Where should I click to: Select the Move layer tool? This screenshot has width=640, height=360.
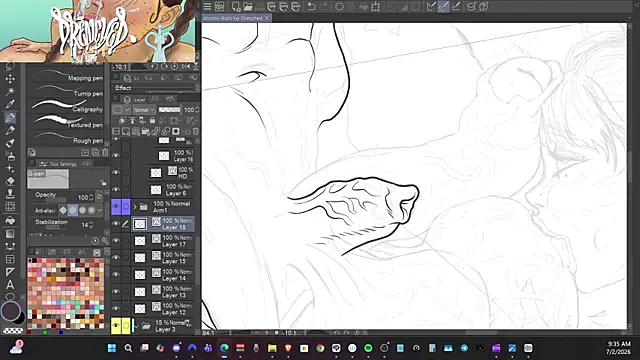pyautogui.click(x=10, y=78)
